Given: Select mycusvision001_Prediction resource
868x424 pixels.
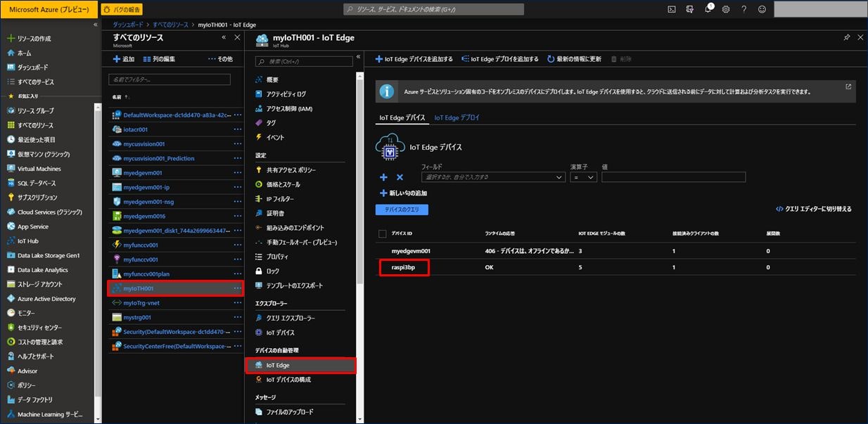Looking at the screenshot, I should click(158, 158).
